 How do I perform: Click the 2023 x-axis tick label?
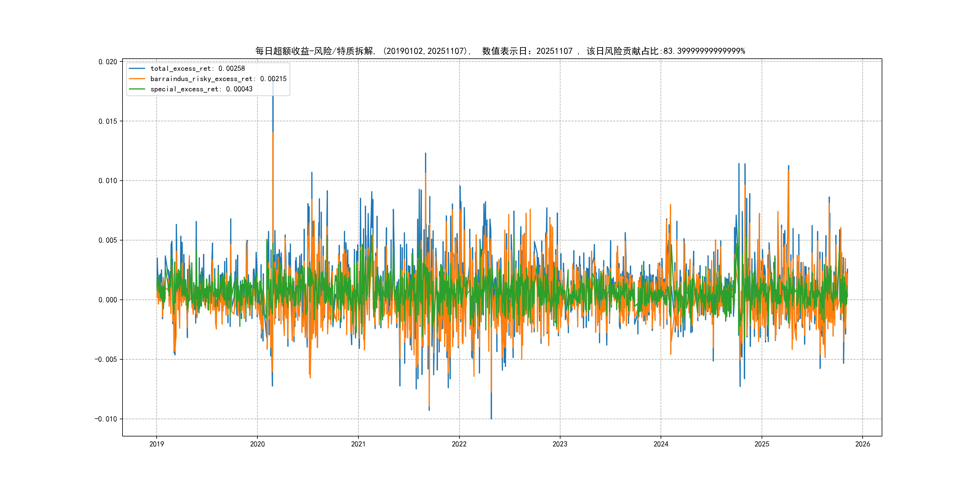[x=560, y=444]
